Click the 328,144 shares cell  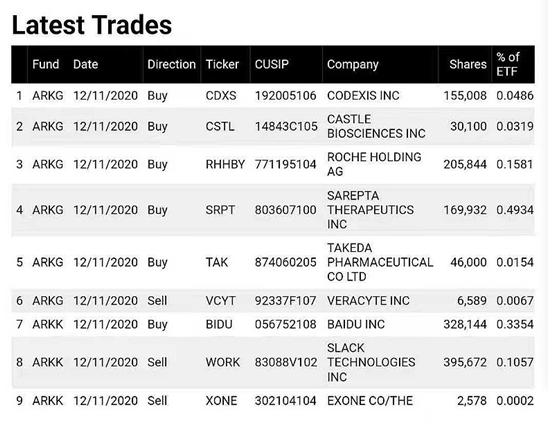(x=465, y=324)
